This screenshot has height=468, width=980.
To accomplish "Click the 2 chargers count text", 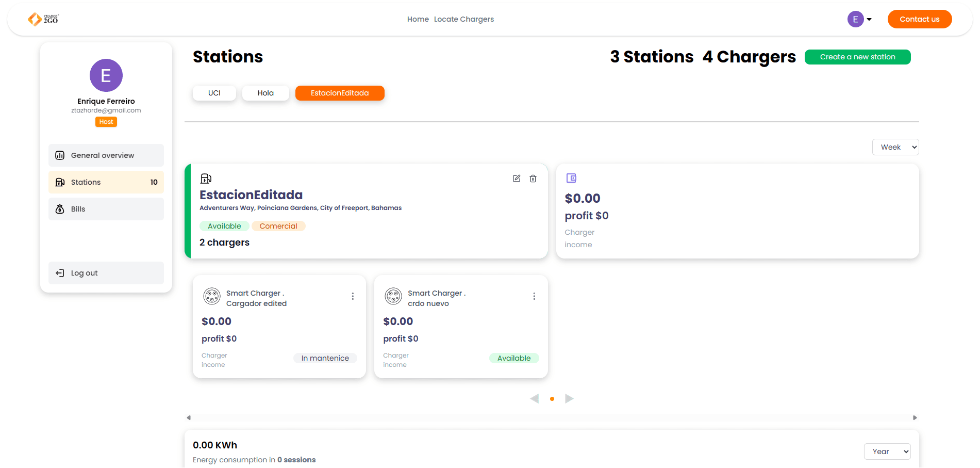I will [224, 243].
